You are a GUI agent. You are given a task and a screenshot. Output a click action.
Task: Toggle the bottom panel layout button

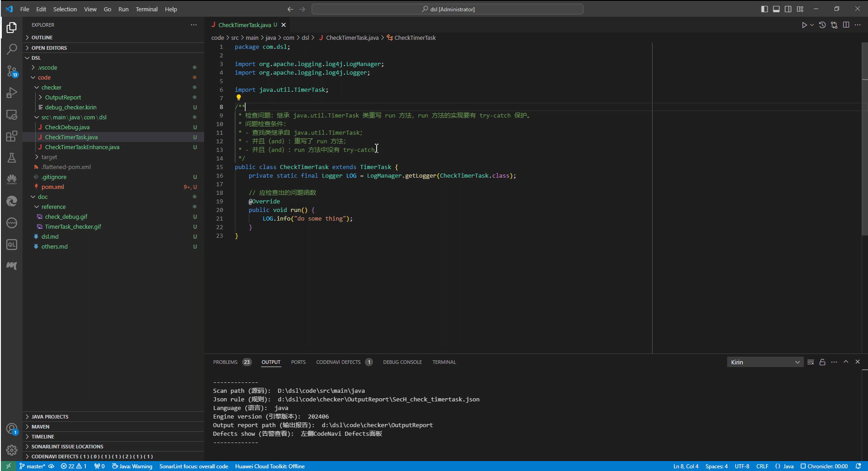776,9
